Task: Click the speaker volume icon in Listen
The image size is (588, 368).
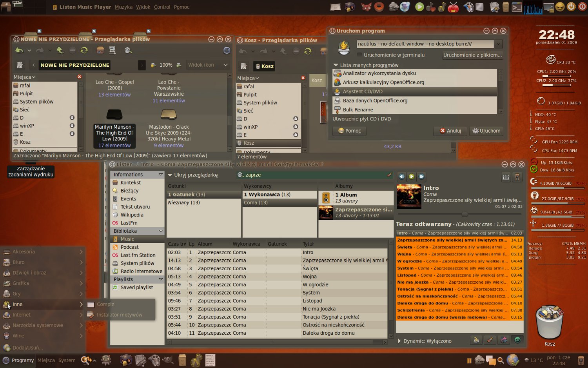Action: pyautogui.click(x=517, y=177)
